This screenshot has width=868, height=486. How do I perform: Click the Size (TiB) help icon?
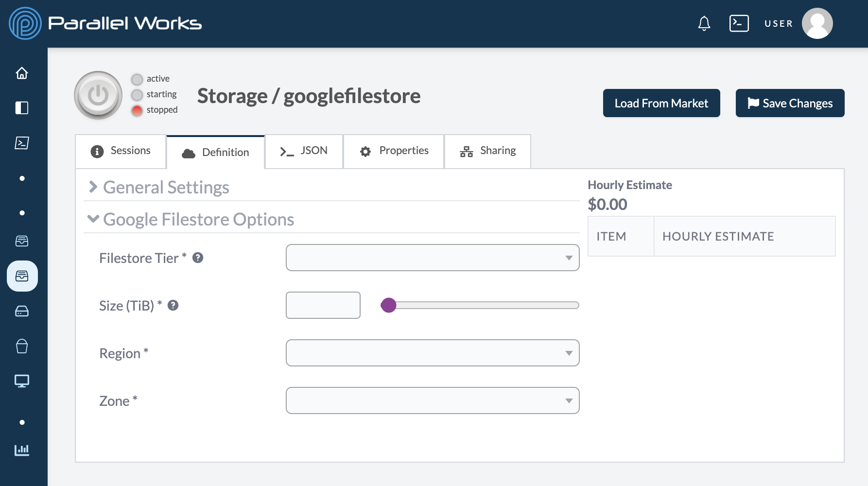pos(173,305)
